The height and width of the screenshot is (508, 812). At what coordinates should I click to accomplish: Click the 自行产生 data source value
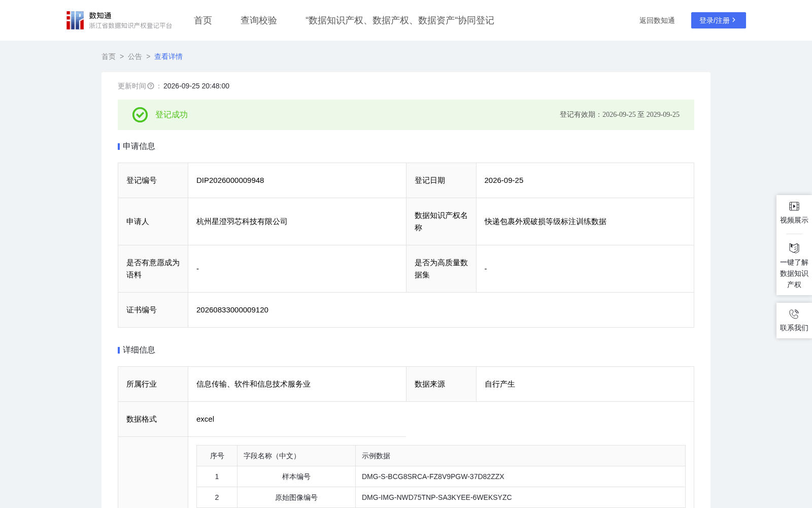[x=500, y=384]
